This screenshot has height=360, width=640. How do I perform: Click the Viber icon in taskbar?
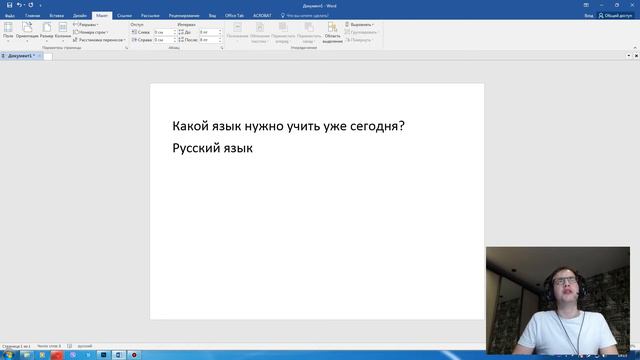pos(73,355)
